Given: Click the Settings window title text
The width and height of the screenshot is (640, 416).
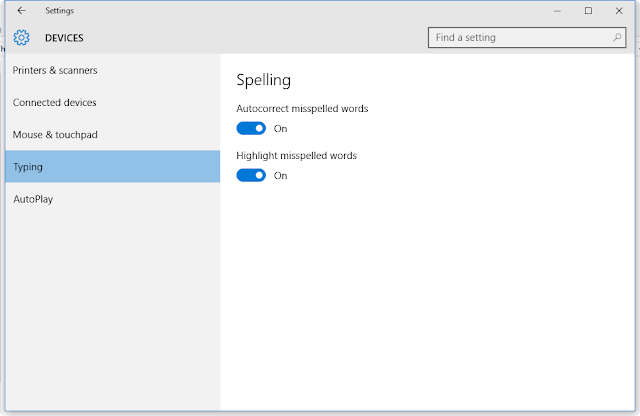Looking at the screenshot, I should pyautogui.click(x=59, y=11).
